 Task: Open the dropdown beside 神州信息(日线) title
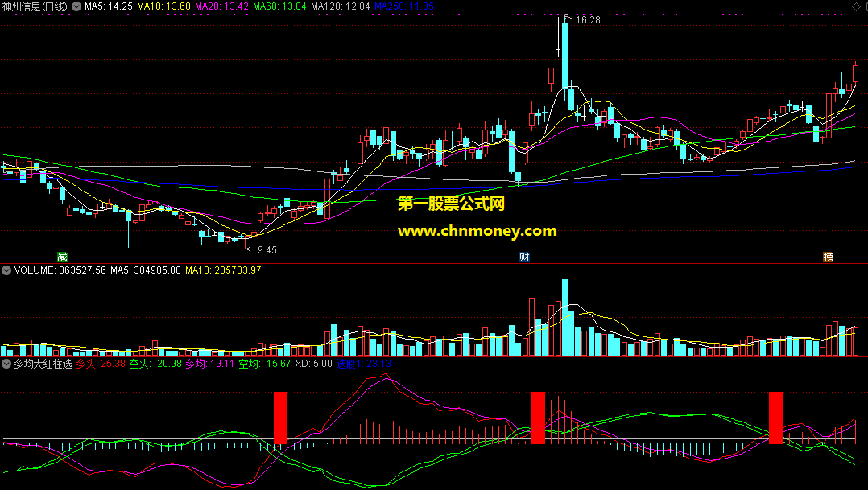76,6
